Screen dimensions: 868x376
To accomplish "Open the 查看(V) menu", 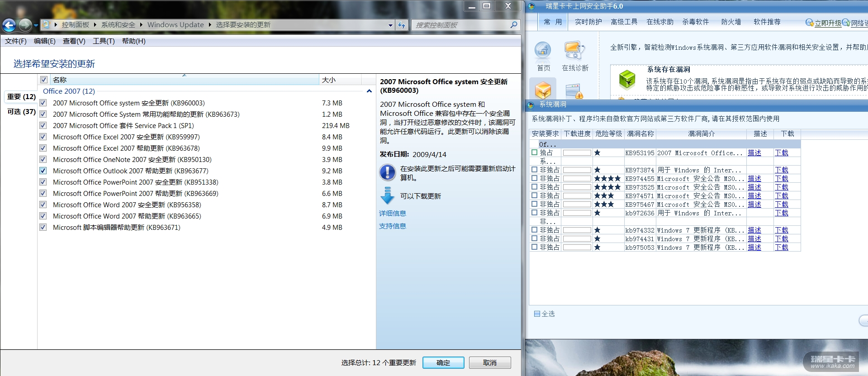I will click(74, 41).
